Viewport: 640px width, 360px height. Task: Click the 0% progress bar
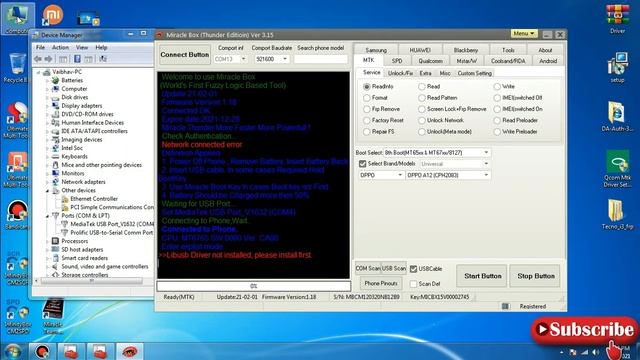tap(253, 286)
